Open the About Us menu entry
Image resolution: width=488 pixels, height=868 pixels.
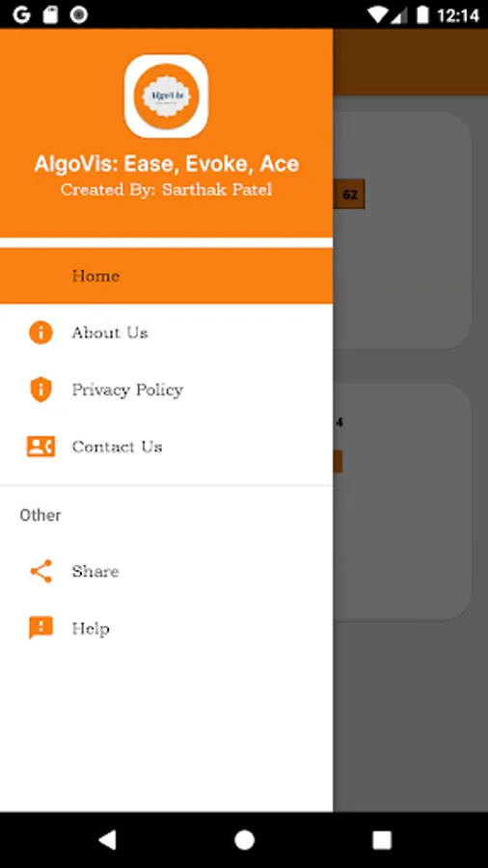coord(166,333)
